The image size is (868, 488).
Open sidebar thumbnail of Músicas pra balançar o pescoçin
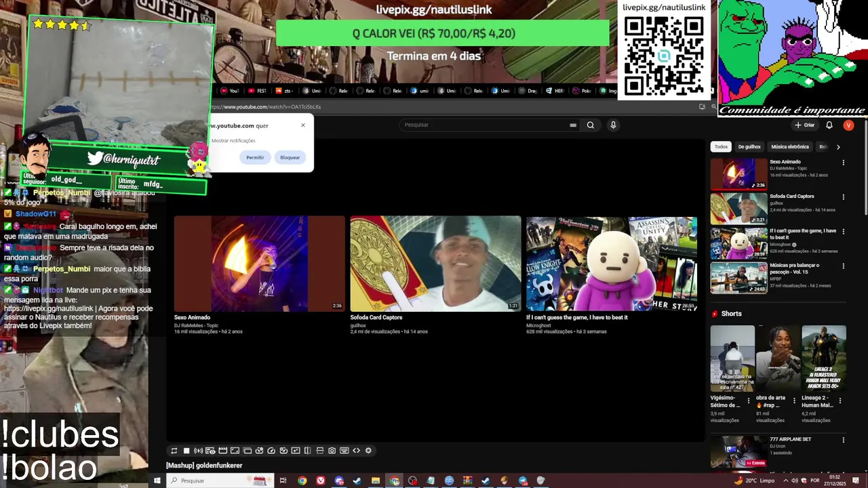pyautogui.click(x=738, y=278)
